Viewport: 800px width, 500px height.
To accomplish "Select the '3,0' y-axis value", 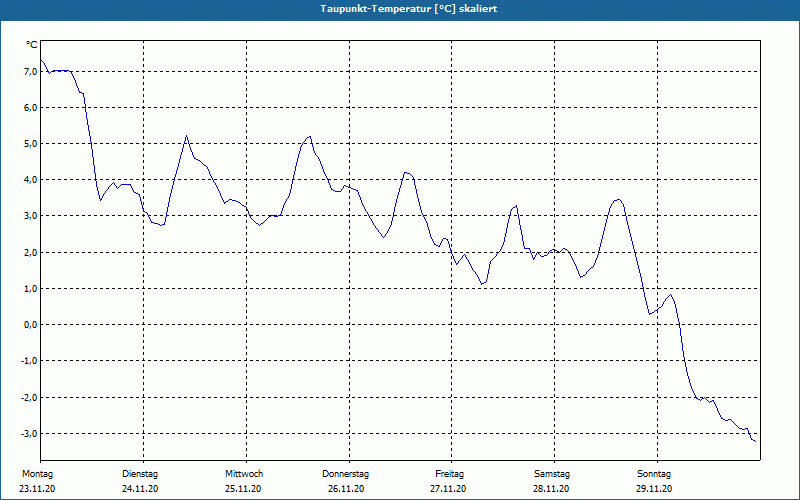I will coord(30,216).
